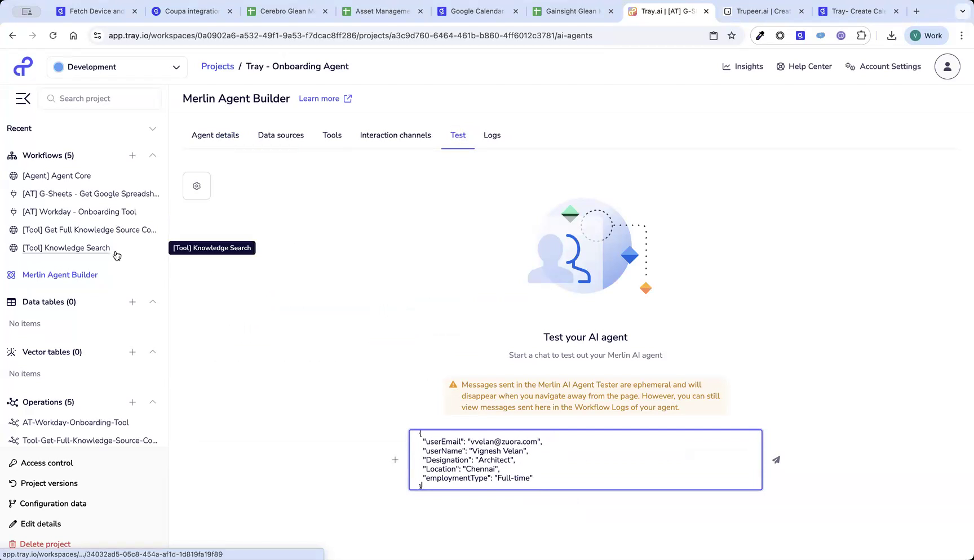Send the test message with paper plane icon
Image resolution: width=974 pixels, height=560 pixels.
pyautogui.click(x=776, y=459)
